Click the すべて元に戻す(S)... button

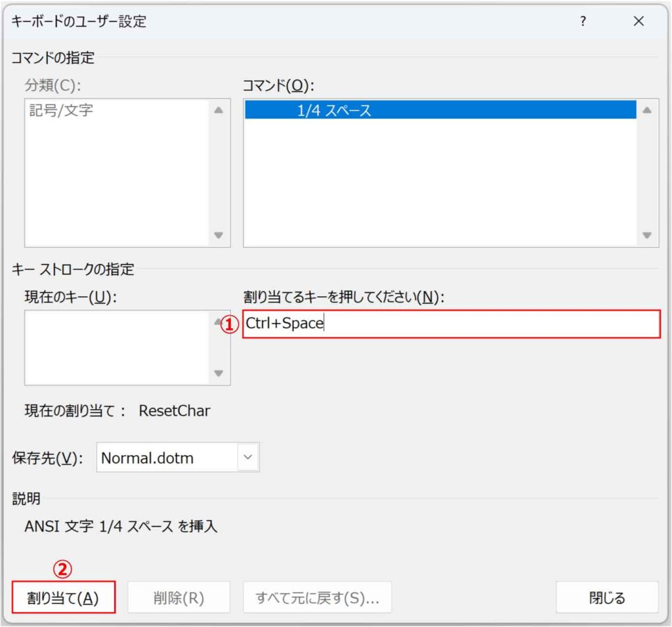coord(317,597)
